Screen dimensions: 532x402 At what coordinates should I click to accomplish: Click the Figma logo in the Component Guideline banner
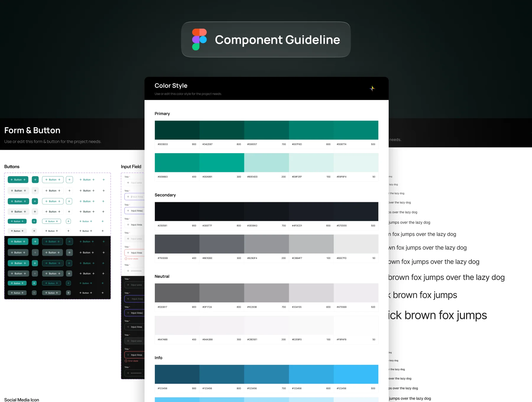[x=199, y=39]
